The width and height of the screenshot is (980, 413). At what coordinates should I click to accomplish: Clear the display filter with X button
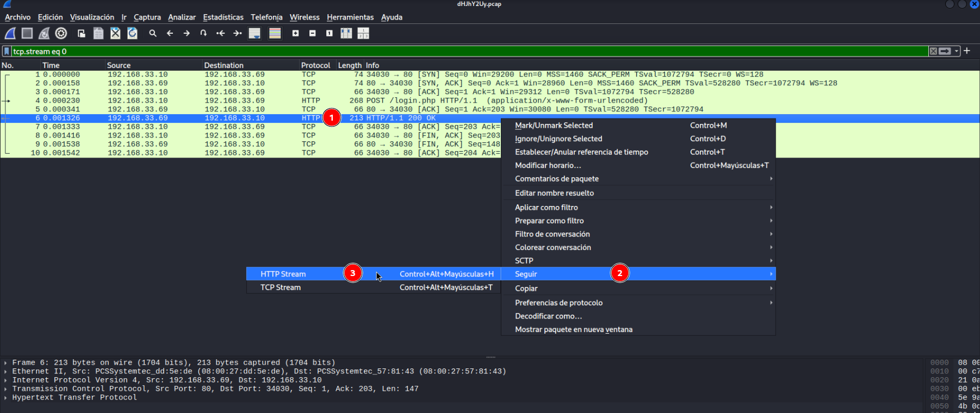[x=933, y=51]
